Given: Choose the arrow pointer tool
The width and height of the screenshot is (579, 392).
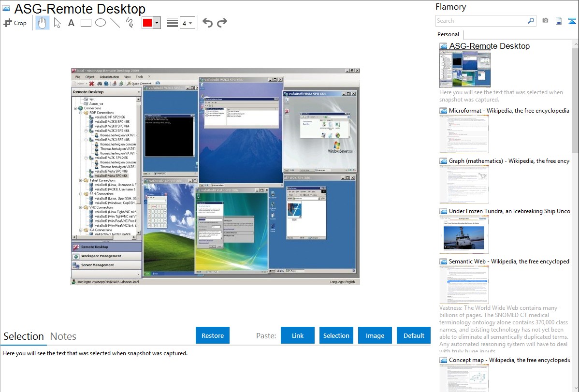Looking at the screenshot, I should pos(57,23).
